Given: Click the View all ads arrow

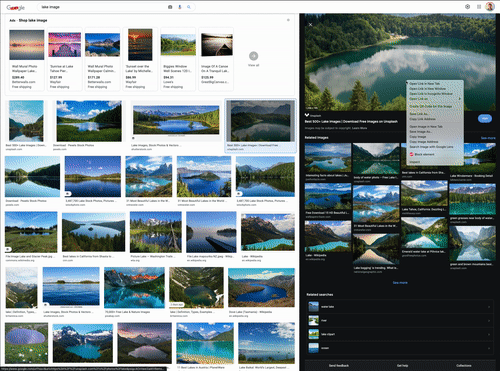Looking at the screenshot, I should pyautogui.click(x=253, y=56).
